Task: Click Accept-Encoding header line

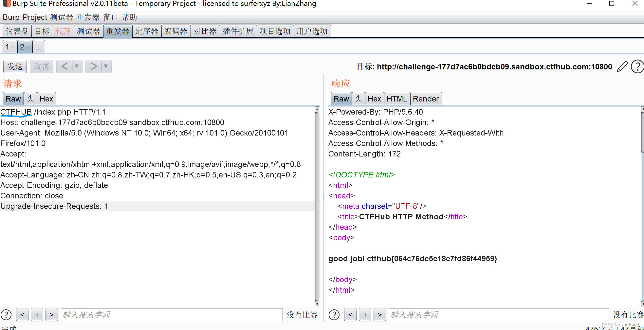Action: coord(54,185)
